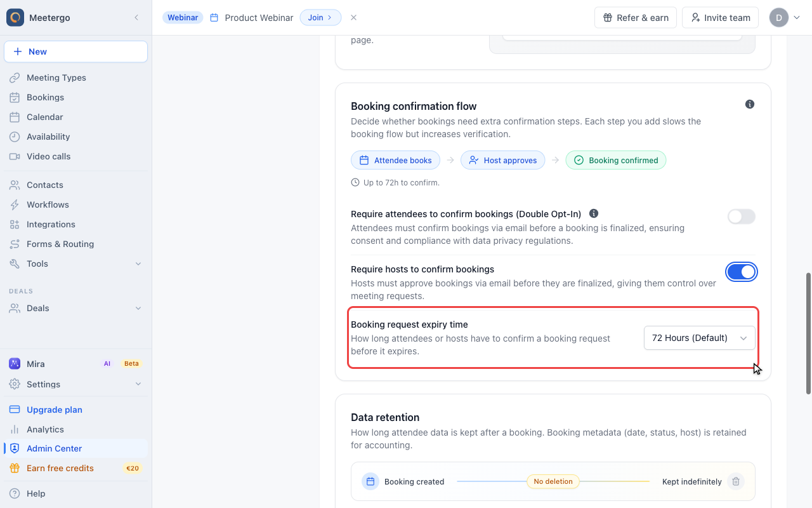Open Meeting Types in sidebar
Image resolution: width=812 pixels, height=508 pixels.
click(x=75, y=77)
